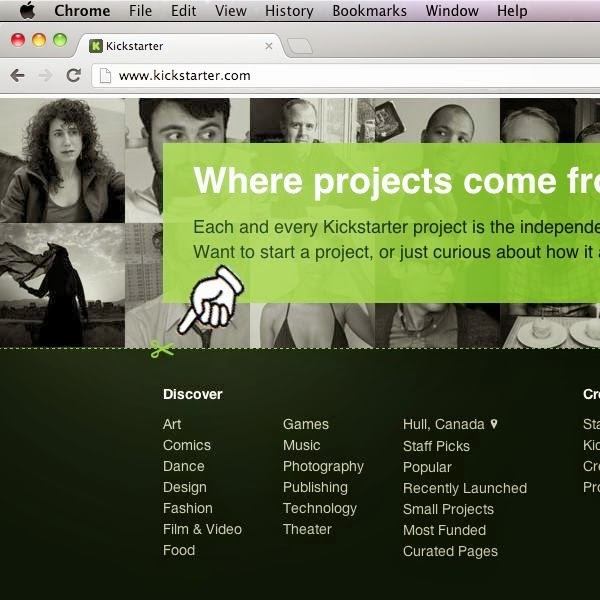Reload the current page
600x600 pixels.
73,75
